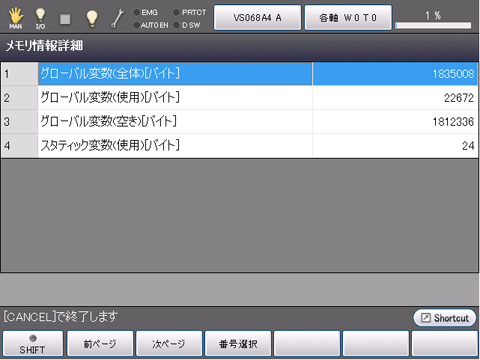Select row 4 スタティック変数(使用)

coord(239,146)
